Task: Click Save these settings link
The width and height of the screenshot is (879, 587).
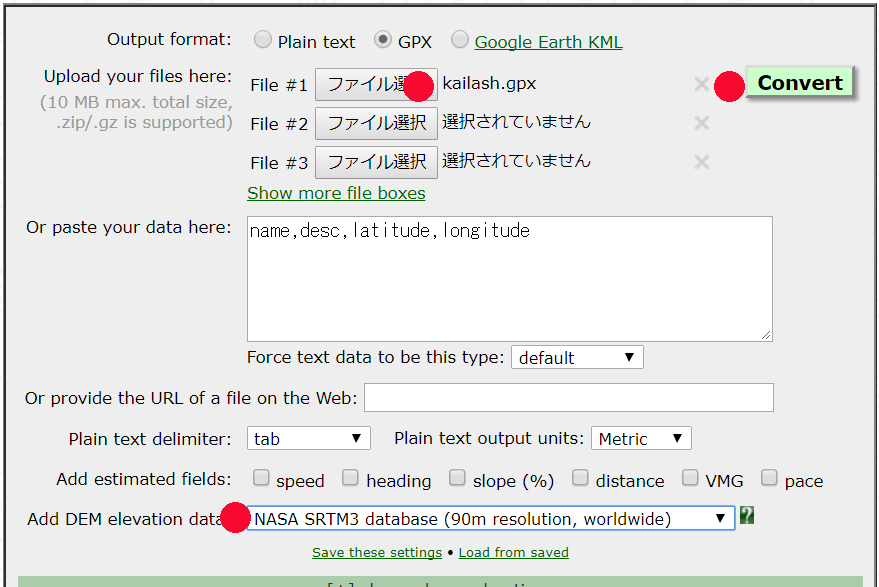Action: click(377, 553)
